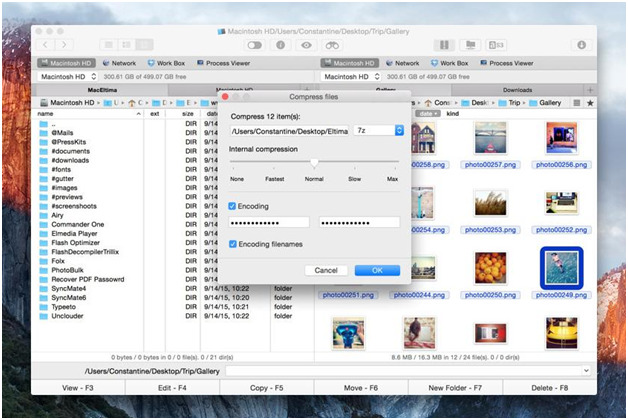628x420 pixels.
Task: Click the eye Quick Look icon
Action: pyautogui.click(x=306, y=45)
